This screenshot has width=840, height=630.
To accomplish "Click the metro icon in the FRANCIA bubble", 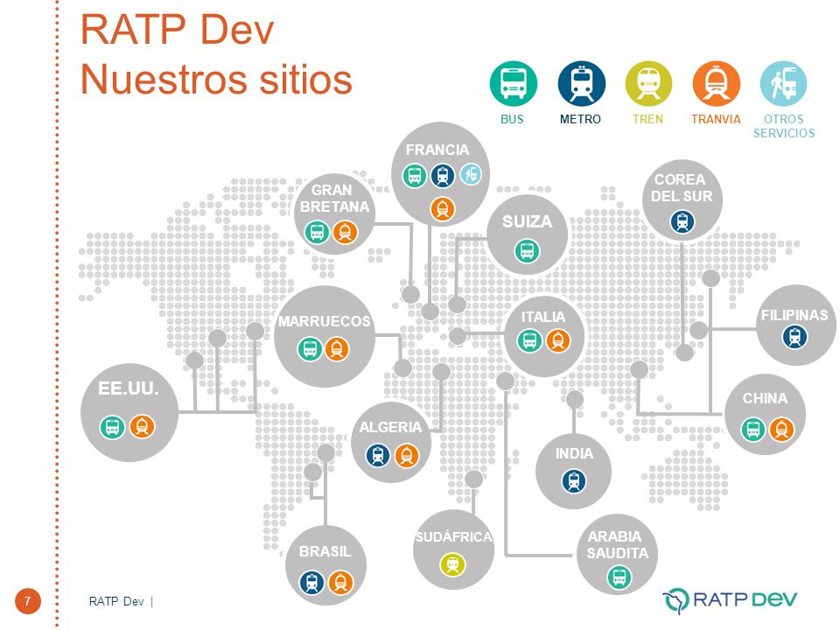I will 443,175.
